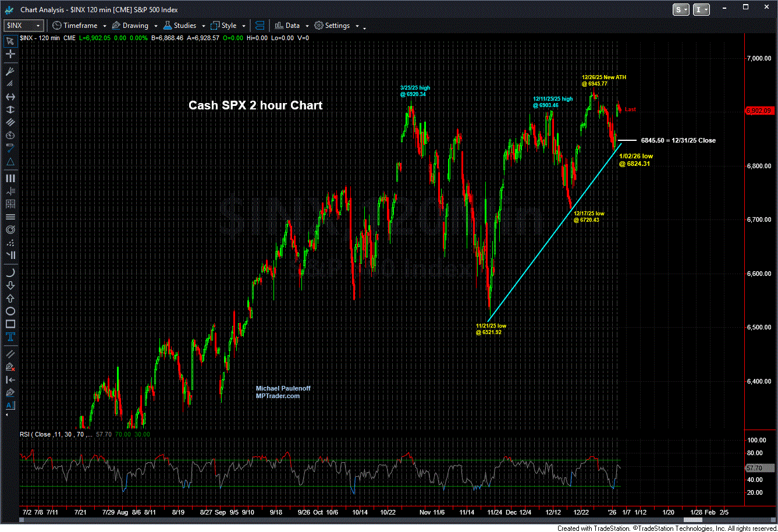
Task: Select the Pointer cursor tool
Action: (10, 41)
